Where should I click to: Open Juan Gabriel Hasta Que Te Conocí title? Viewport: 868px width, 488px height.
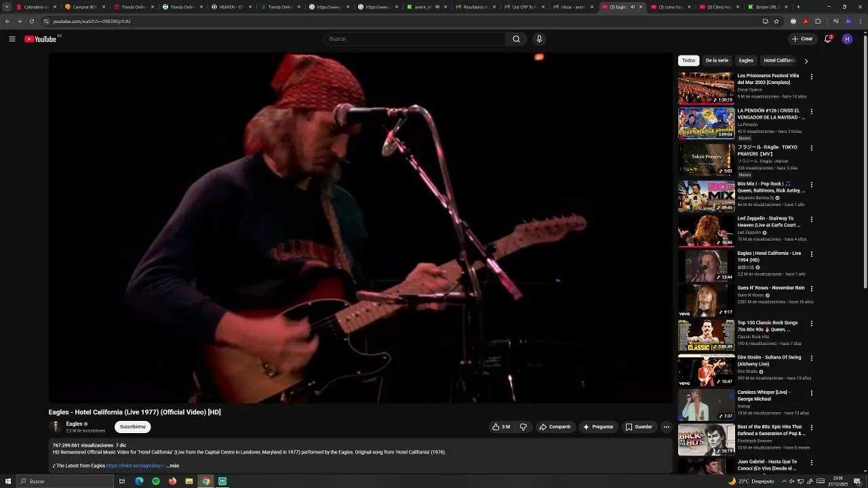[767, 465]
